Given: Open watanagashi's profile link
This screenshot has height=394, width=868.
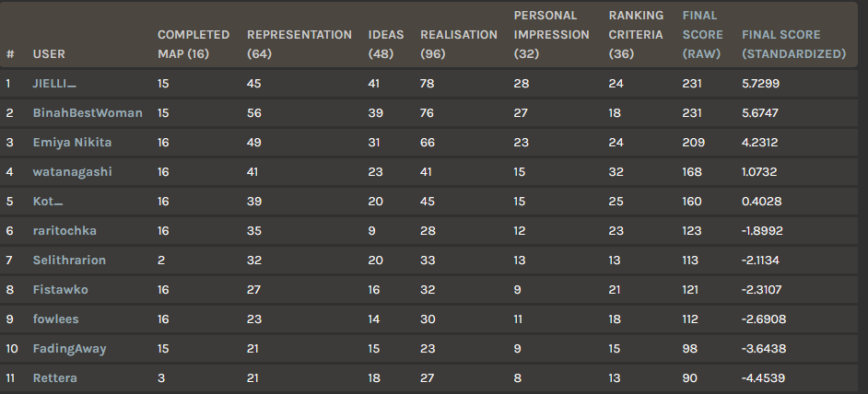Looking at the screenshot, I should pyautogui.click(x=72, y=171).
